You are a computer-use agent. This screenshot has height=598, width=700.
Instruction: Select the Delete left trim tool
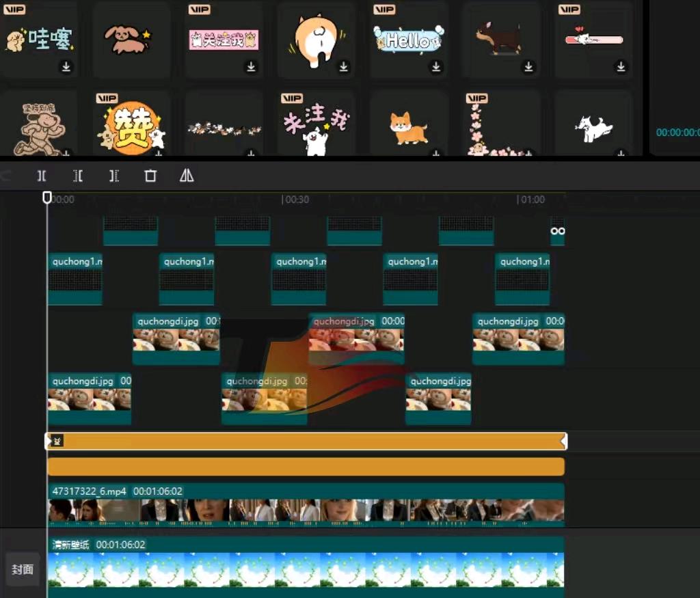click(78, 176)
